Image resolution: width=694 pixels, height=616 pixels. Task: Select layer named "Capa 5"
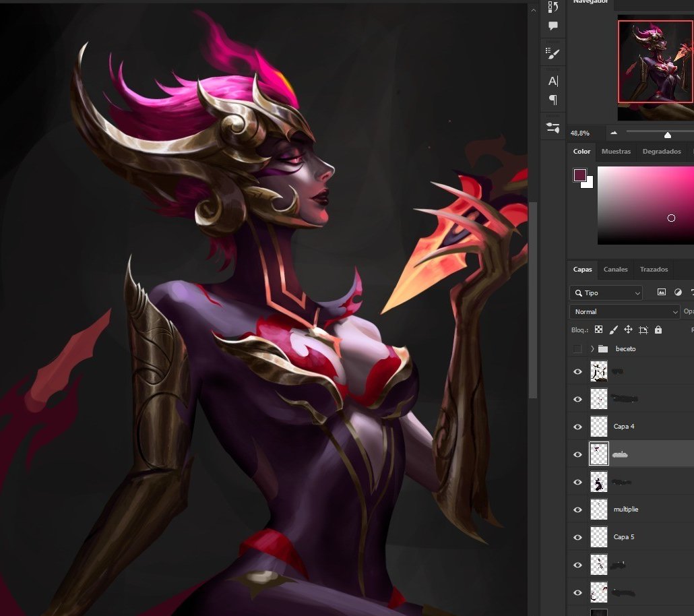[624, 537]
